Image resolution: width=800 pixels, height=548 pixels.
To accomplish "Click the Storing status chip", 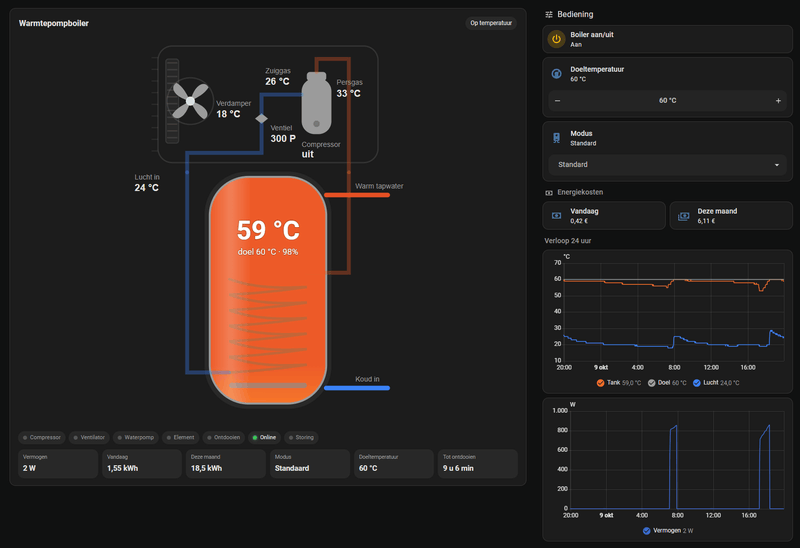I will [301, 437].
